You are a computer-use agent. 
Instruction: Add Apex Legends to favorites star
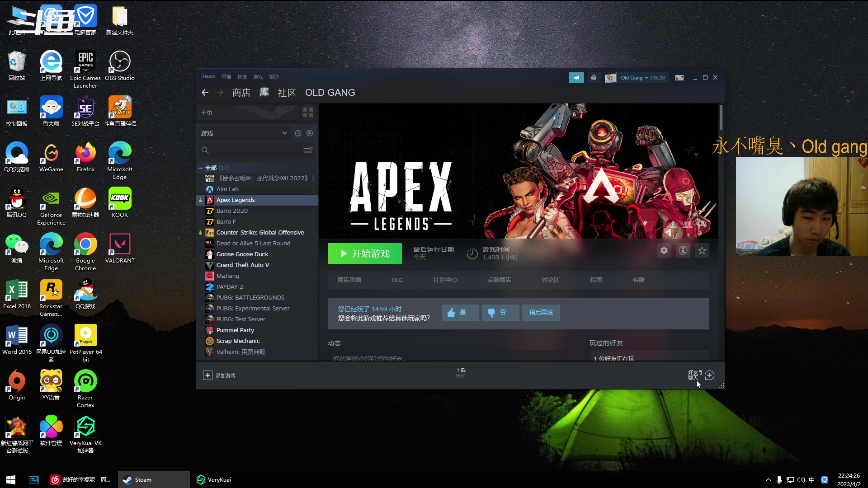(702, 250)
